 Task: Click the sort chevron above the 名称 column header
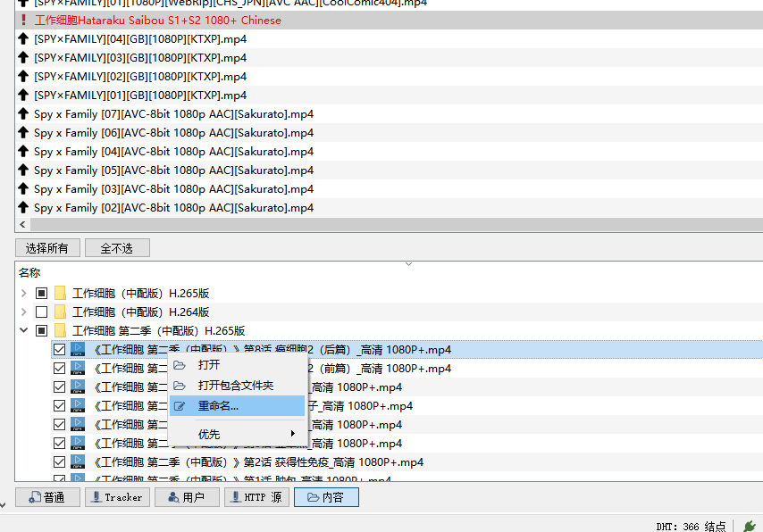409,264
